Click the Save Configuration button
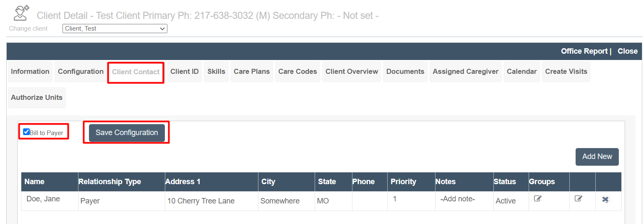 (127, 133)
